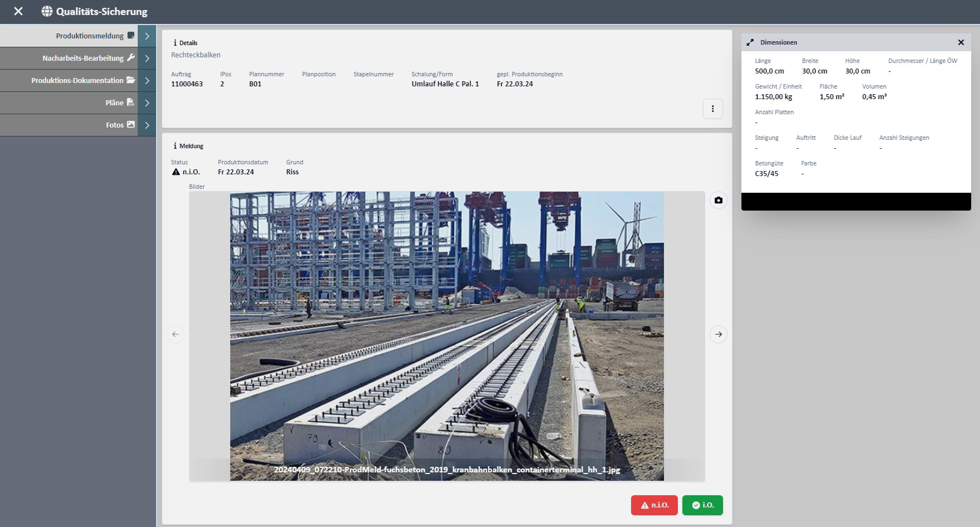This screenshot has height=527, width=980.
Task: Expand the Nacharbeits-Bearbeitung chevron arrow
Action: tap(147, 58)
